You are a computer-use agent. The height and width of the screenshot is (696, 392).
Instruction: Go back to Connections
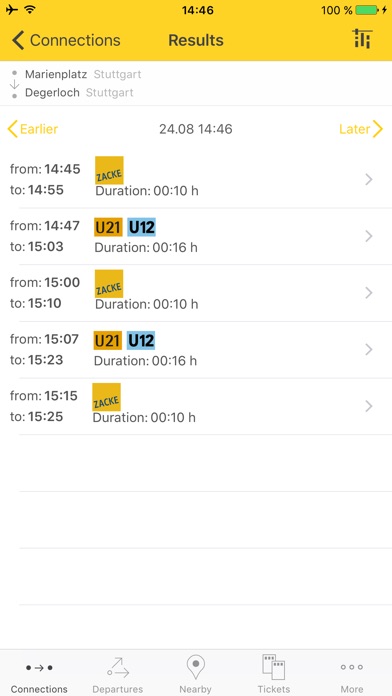pos(66,40)
